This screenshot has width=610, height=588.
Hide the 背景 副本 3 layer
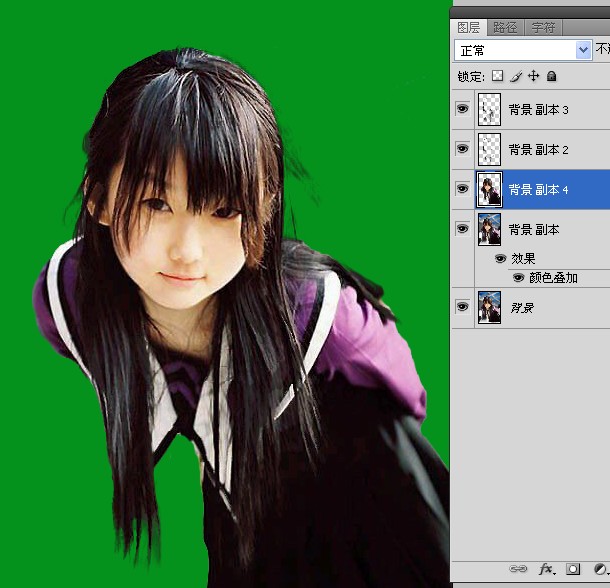pos(462,109)
